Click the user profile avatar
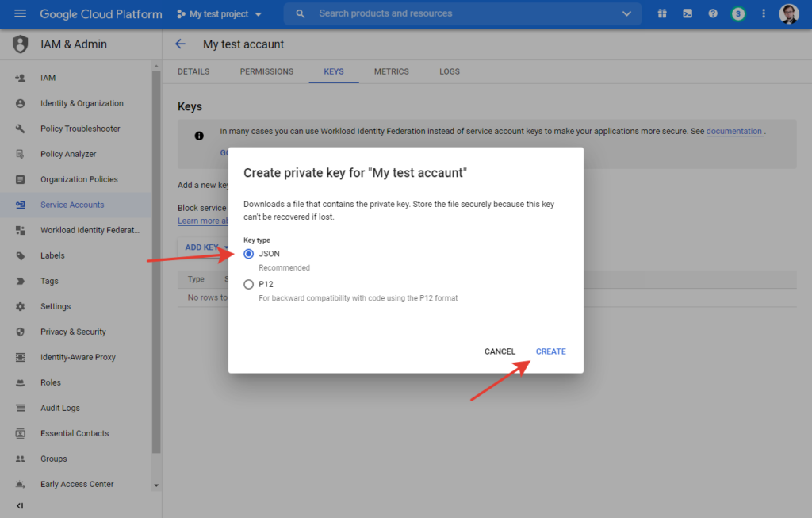Image resolution: width=812 pixels, height=518 pixels. coord(789,14)
